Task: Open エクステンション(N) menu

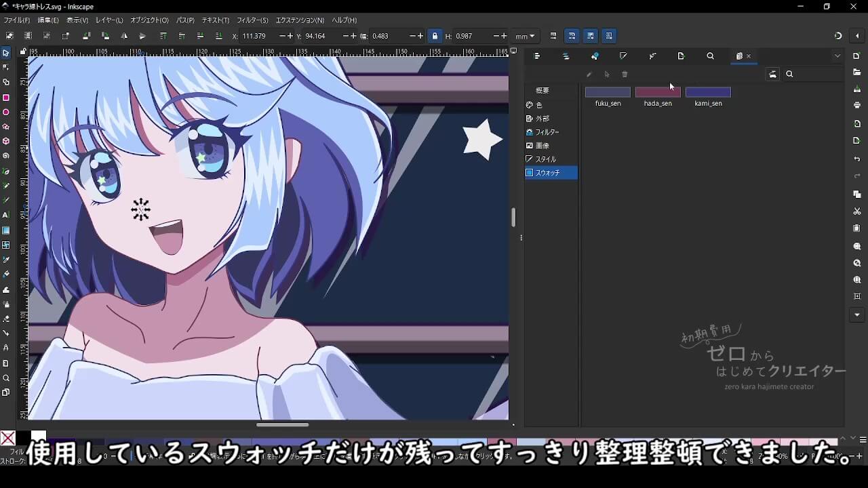Action: point(300,20)
